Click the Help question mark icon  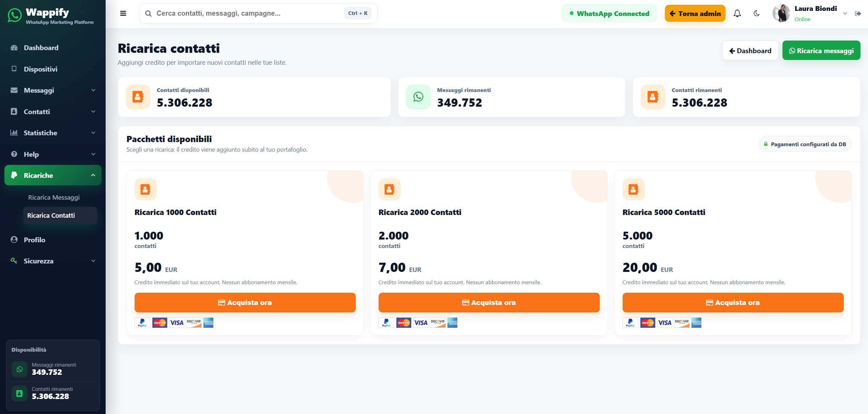pyautogui.click(x=14, y=154)
